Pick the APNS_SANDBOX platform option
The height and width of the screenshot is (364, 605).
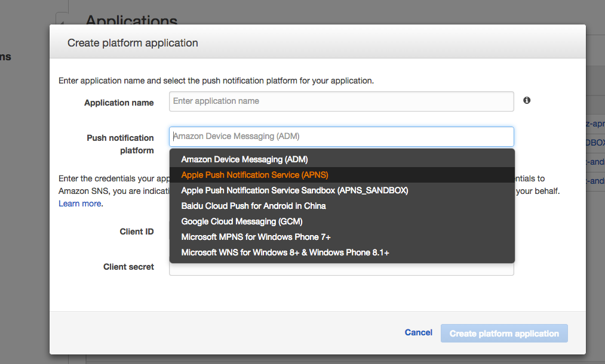294,190
